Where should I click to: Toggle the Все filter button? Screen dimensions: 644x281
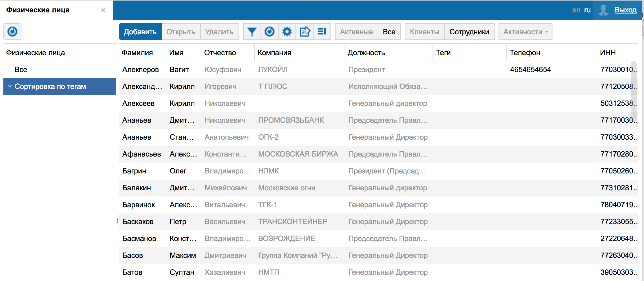coord(389,32)
